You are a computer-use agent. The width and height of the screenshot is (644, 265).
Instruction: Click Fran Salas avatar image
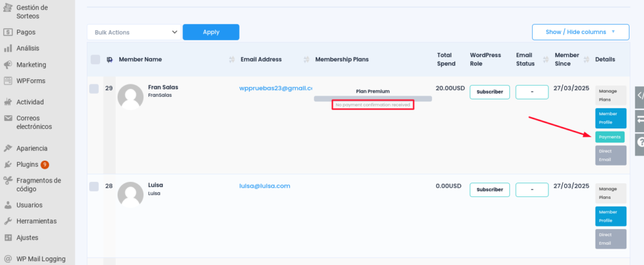pos(131,97)
